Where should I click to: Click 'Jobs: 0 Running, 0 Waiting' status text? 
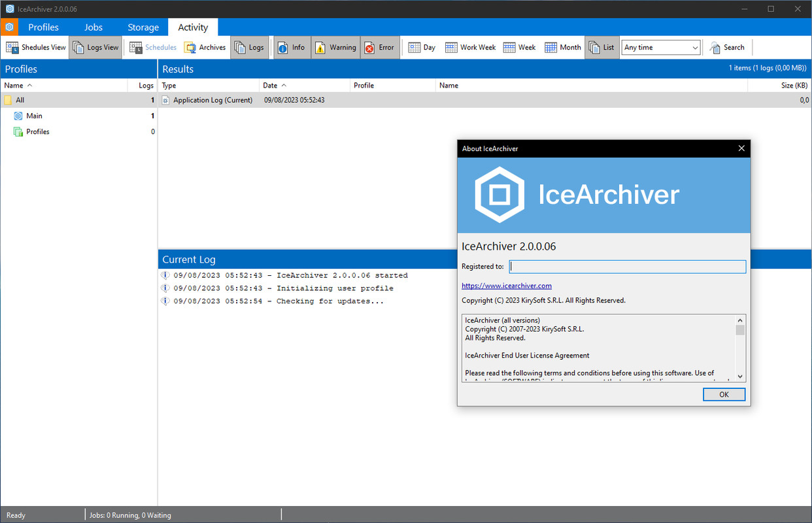tap(130, 515)
